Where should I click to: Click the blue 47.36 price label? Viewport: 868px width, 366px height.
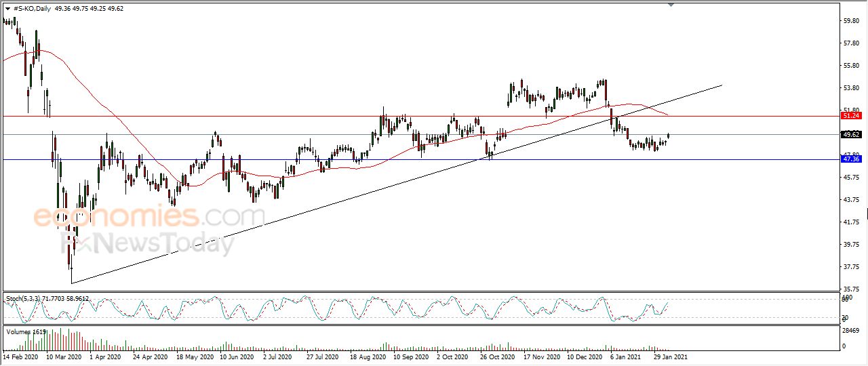point(850,159)
